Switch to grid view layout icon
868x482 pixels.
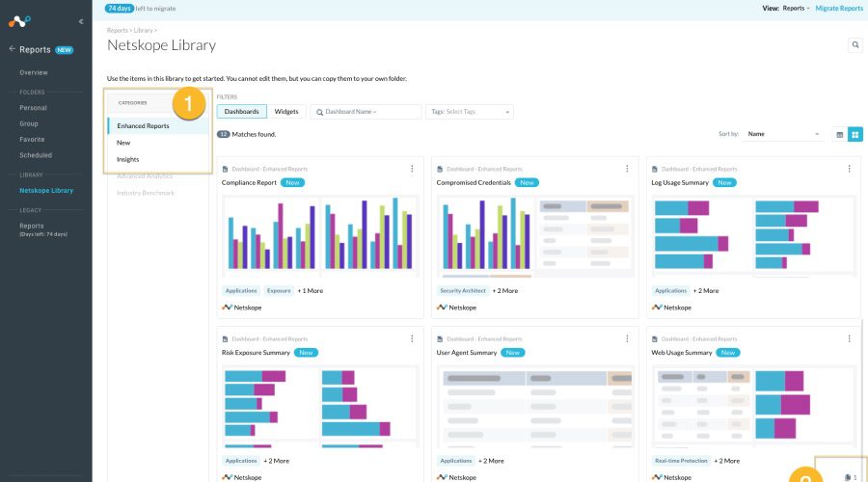pos(855,134)
